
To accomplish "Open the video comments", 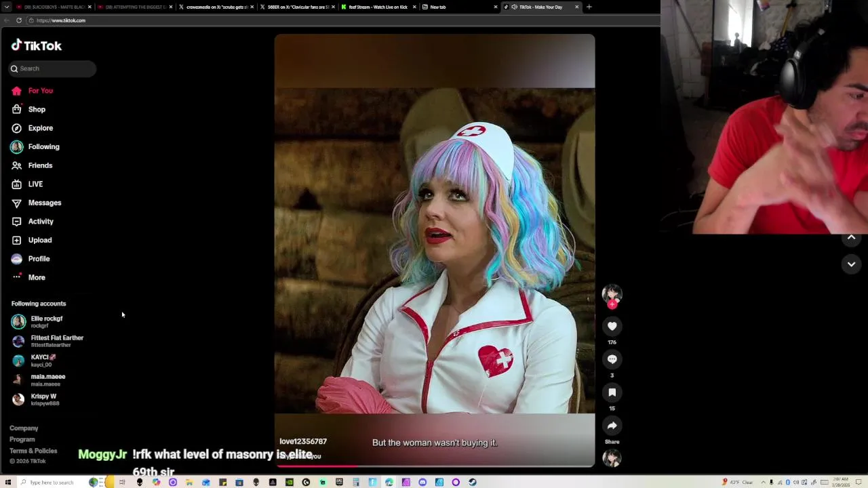I will click(612, 359).
